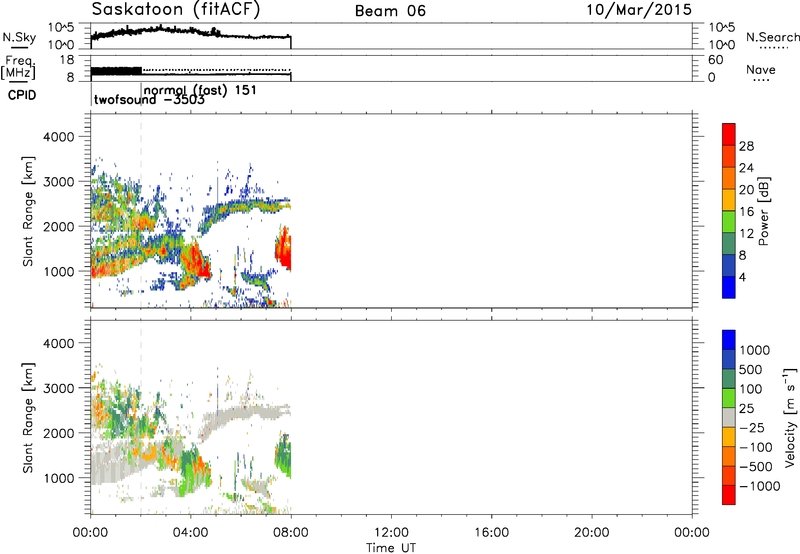The image size is (800, 554).
Task: Click the -25 label on the velocity colorbar
Action: pos(752,428)
